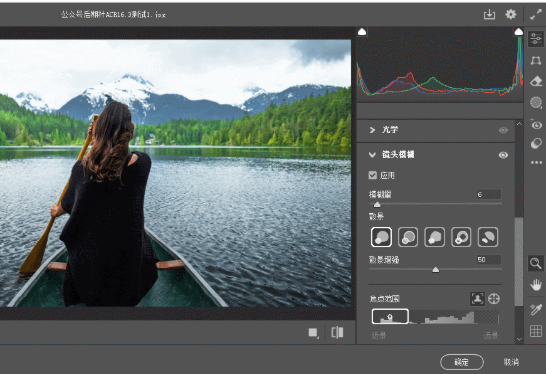Open Camera Raw preferences gear

[x=510, y=14]
